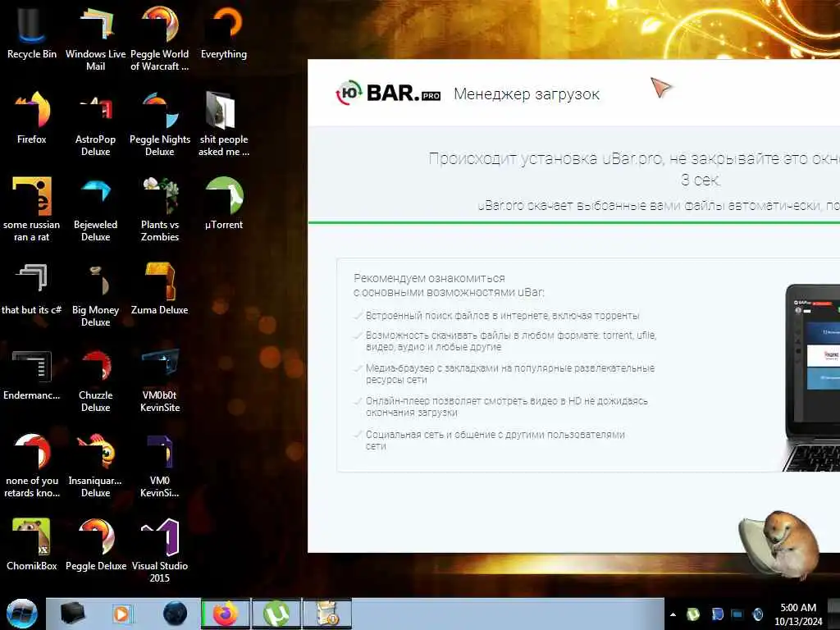This screenshot has width=840, height=630.
Task: Select Peggle World of Warcraft icon
Action: coord(160,38)
